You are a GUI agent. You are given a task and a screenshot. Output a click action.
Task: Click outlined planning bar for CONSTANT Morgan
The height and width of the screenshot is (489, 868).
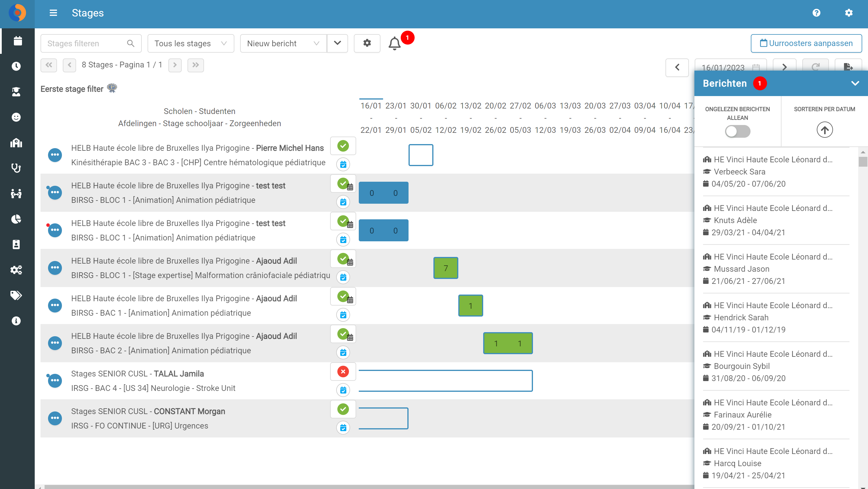pyautogui.click(x=383, y=418)
